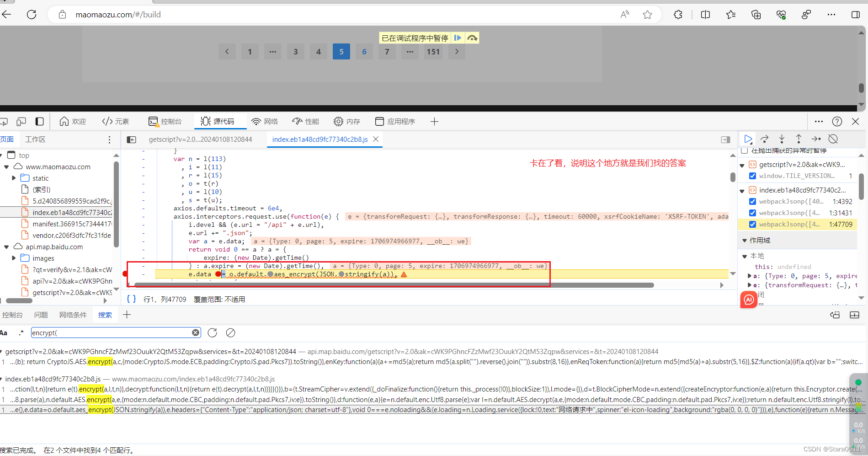The height and width of the screenshot is (456, 868).
Task: Open DevTools customize ellipsis menu
Action: coord(819,121)
